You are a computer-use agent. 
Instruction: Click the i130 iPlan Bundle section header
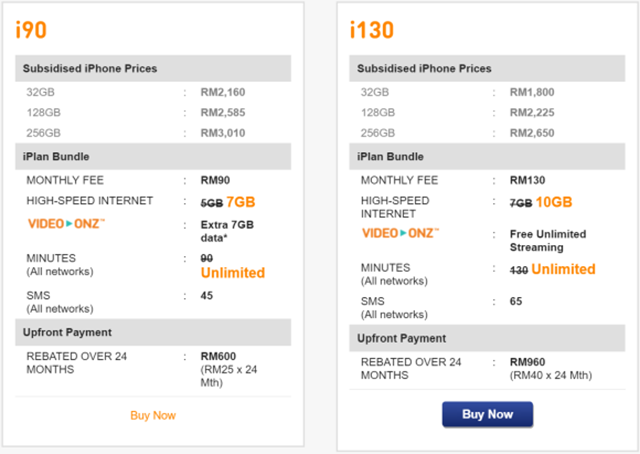pyautogui.click(x=487, y=156)
